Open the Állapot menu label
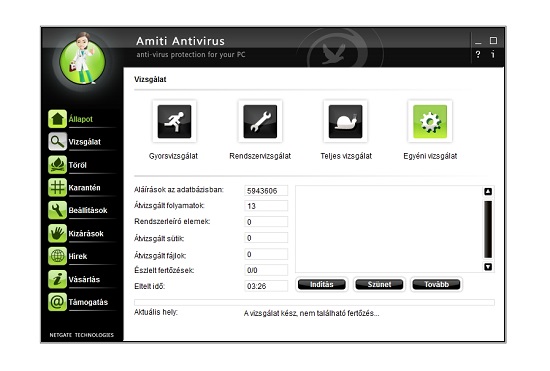The width and height of the screenshot is (550, 371). pyautogui.click(x=81, y=119)
